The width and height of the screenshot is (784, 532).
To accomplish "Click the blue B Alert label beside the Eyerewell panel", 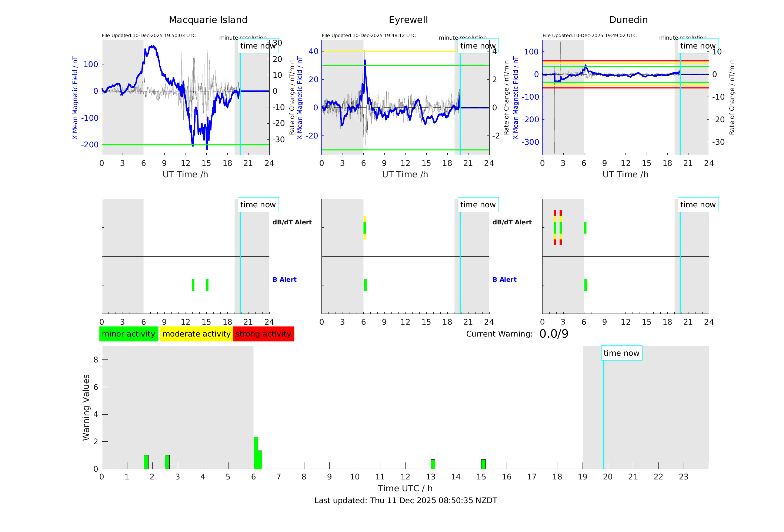I will point(504,280).
